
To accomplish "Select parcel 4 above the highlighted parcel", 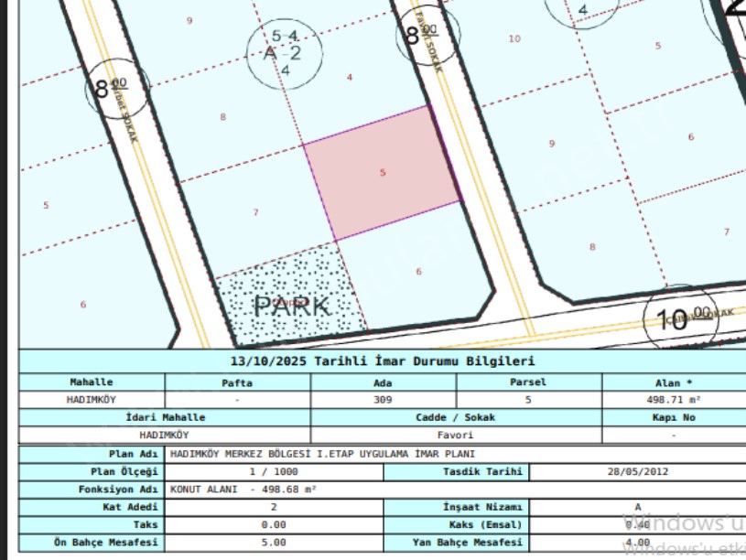I will coord(350,78).
